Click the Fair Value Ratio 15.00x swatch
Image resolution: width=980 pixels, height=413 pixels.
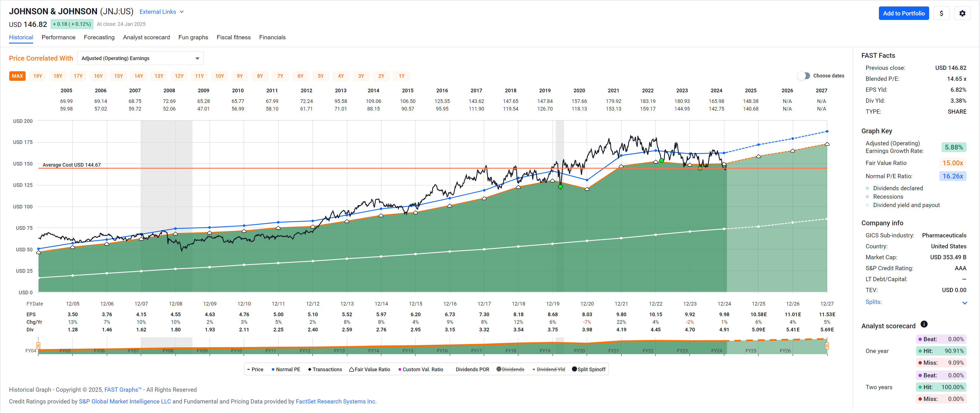coord(952,163)
